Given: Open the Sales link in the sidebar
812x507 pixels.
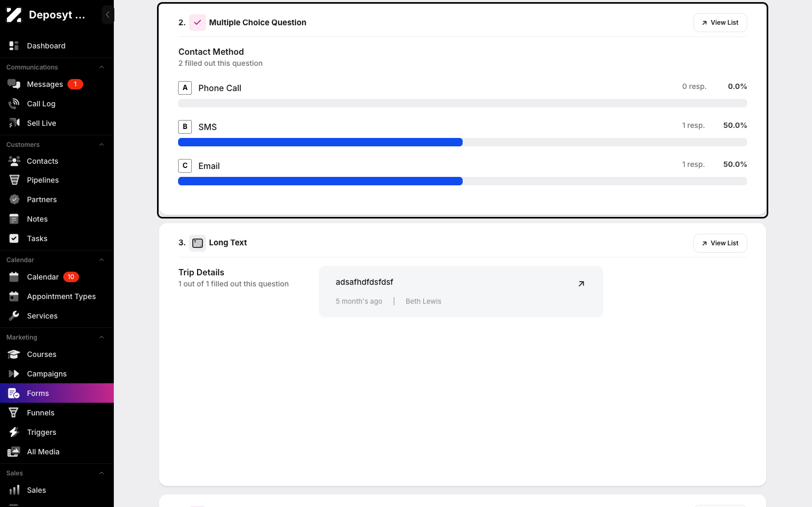Looking at the screenshot, I should point(57,490).
